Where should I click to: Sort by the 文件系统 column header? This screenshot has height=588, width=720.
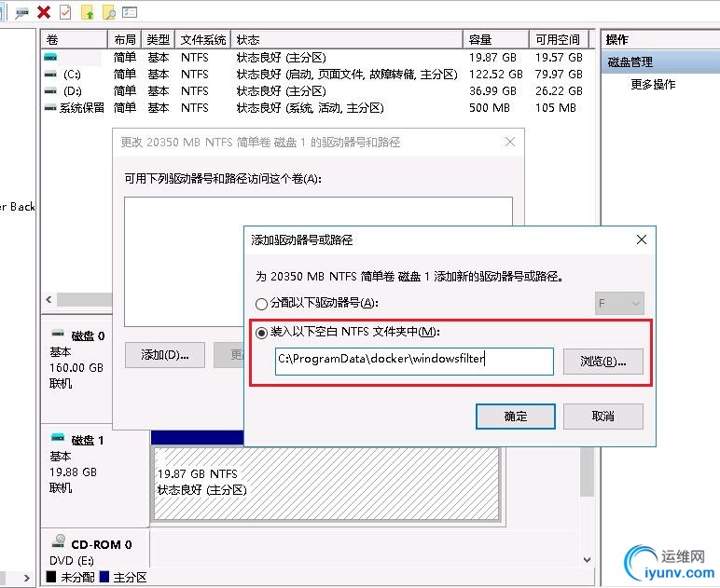(203, 40)
